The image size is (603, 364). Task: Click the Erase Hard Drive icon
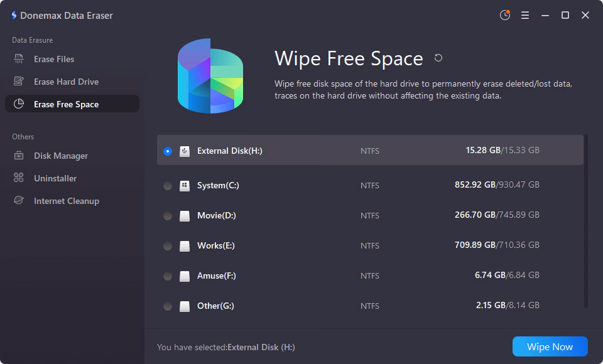click(x=18, y=82)
